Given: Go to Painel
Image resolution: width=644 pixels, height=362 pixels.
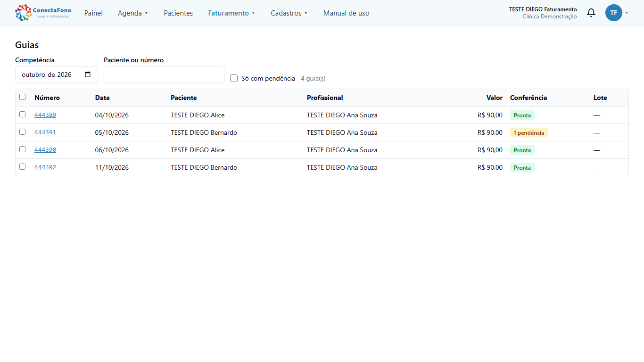Looking at the screenshot, I should point(93,13).
